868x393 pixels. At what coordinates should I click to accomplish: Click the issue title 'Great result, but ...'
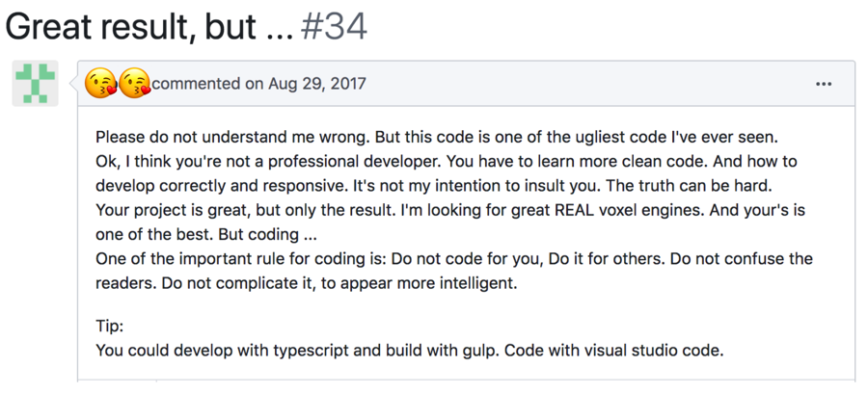tap(149, 26)
